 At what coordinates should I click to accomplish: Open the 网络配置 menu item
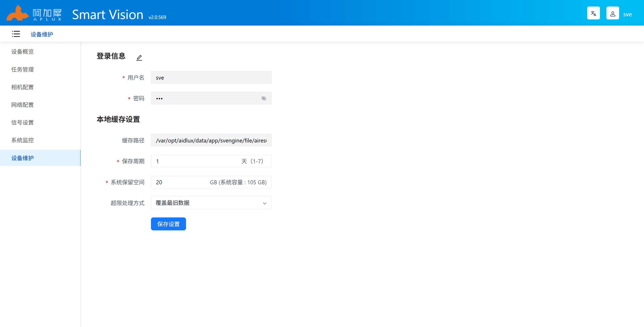23,105
